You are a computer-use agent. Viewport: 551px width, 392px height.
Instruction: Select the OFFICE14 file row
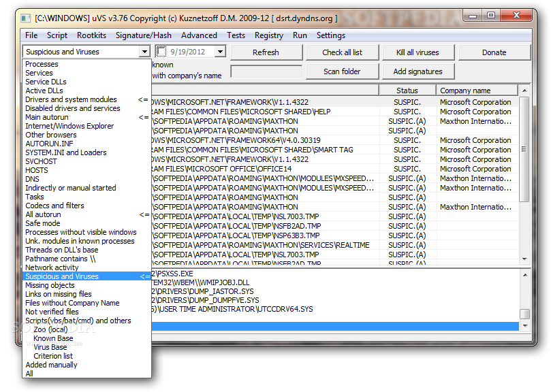(335, 169)
